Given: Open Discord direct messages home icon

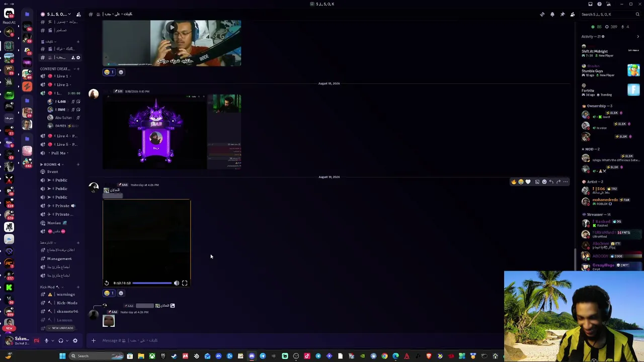Looking at the screenshot, I should [x=9, y=14].
